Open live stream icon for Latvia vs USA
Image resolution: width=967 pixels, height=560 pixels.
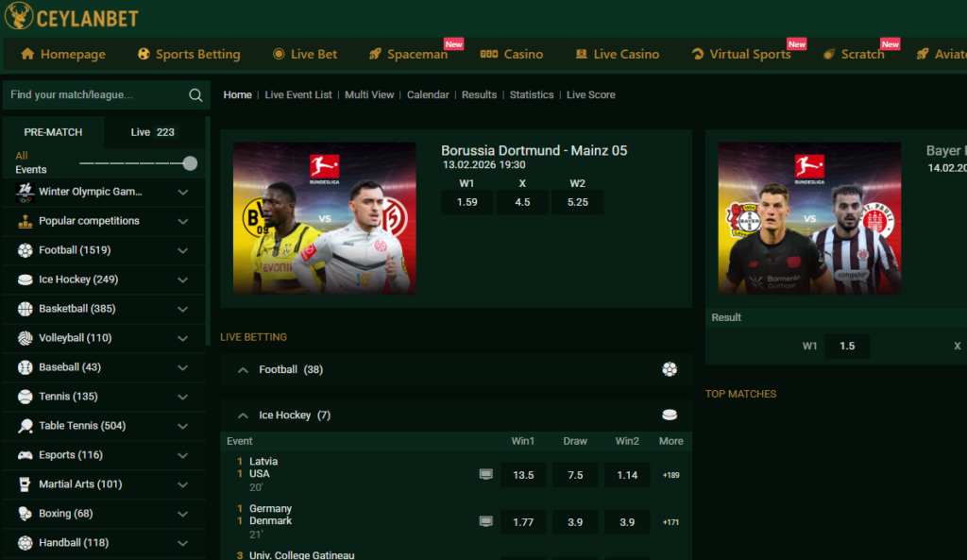(486, 474)
